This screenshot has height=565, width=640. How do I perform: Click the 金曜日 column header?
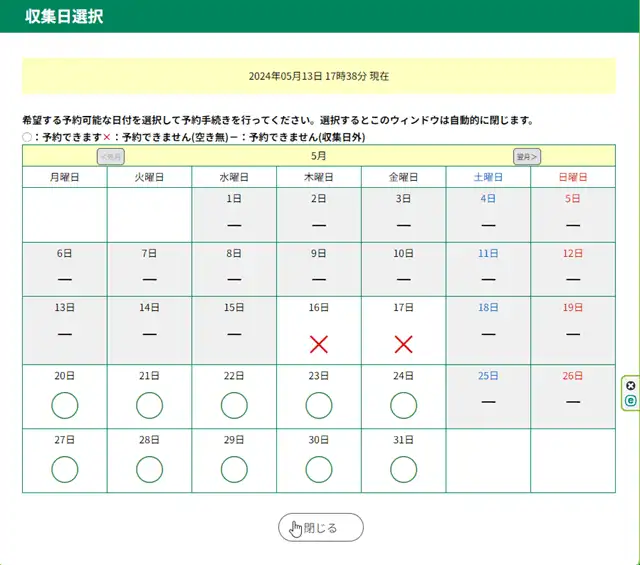click(x=404, y=177)
